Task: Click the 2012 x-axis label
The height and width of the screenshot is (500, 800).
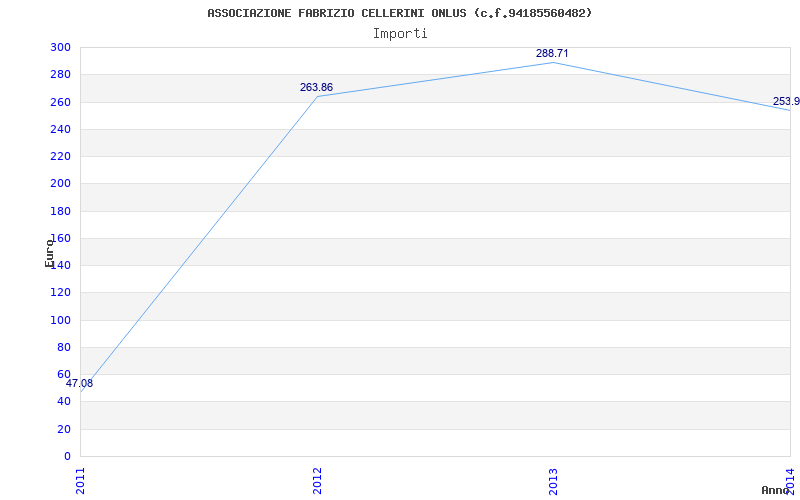Action: (x=317, y=481)
